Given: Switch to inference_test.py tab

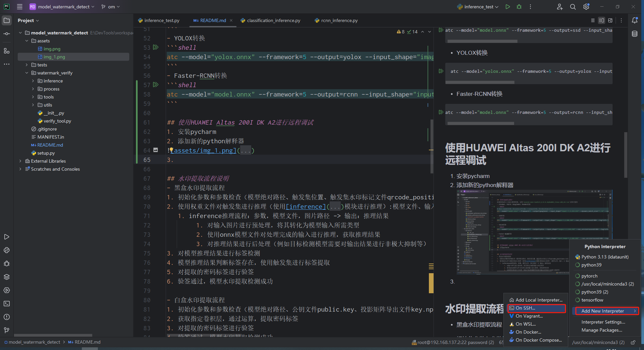Looking at the screenshot, I should click(159, 20).
